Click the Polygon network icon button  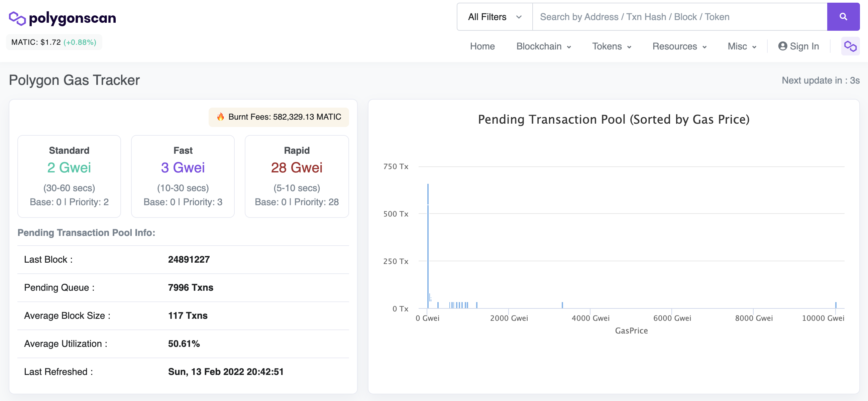[x=850, y=46]
